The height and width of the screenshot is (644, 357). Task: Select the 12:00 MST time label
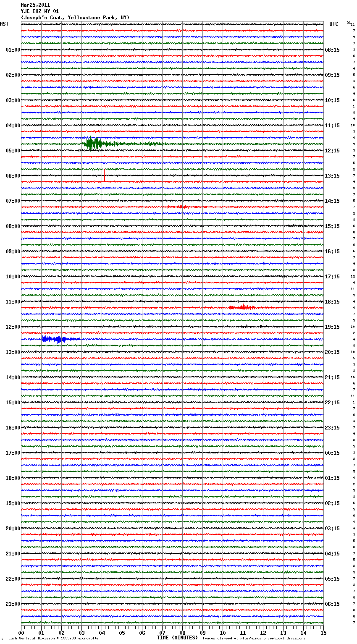(13, 327)
